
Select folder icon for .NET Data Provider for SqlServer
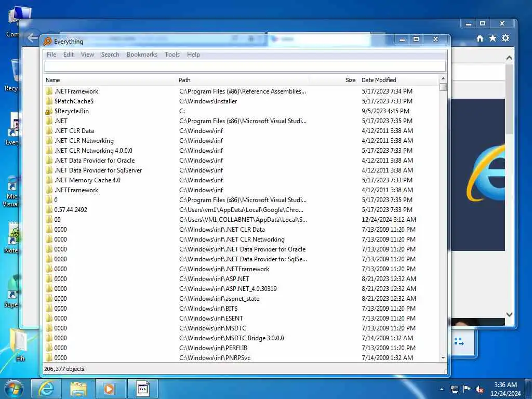(49, 170)
